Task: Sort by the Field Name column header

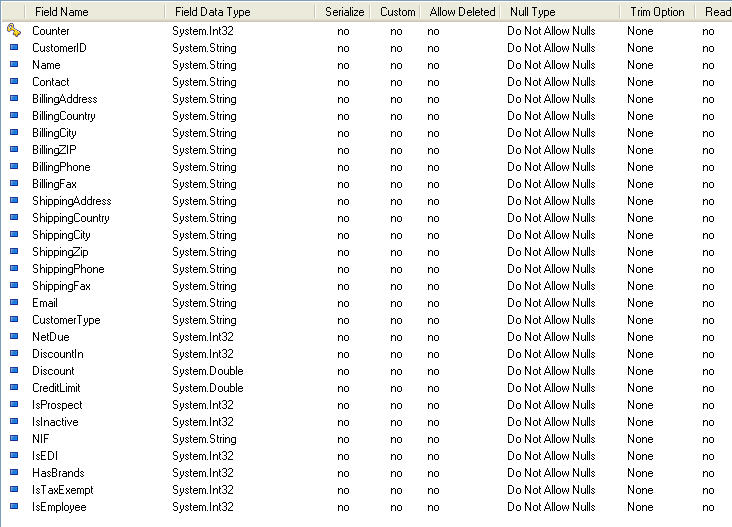Action: 62,12
